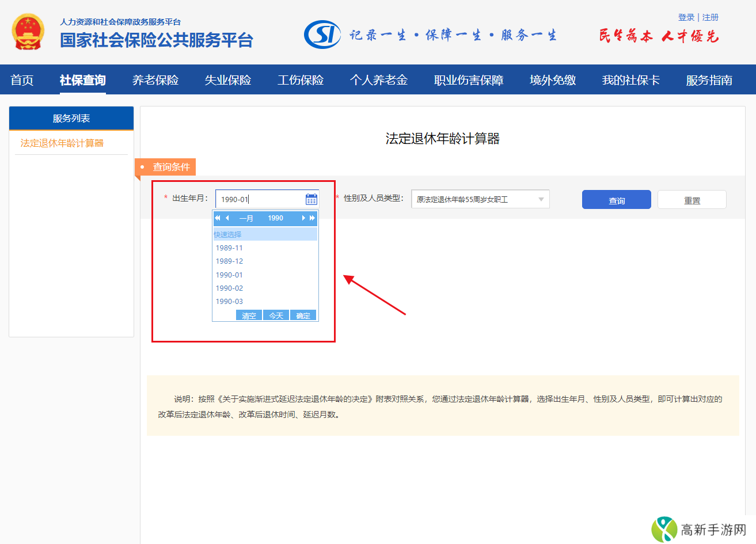Go to 我的社保卡 in navigation bar
Viewport: 756px width, 544px height.
point(630,80)
